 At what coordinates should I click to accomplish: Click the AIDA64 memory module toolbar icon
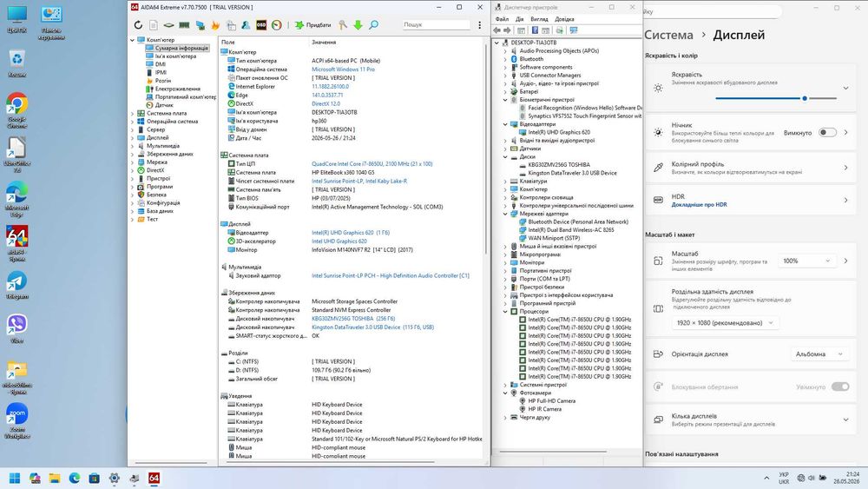pos(184,25)
